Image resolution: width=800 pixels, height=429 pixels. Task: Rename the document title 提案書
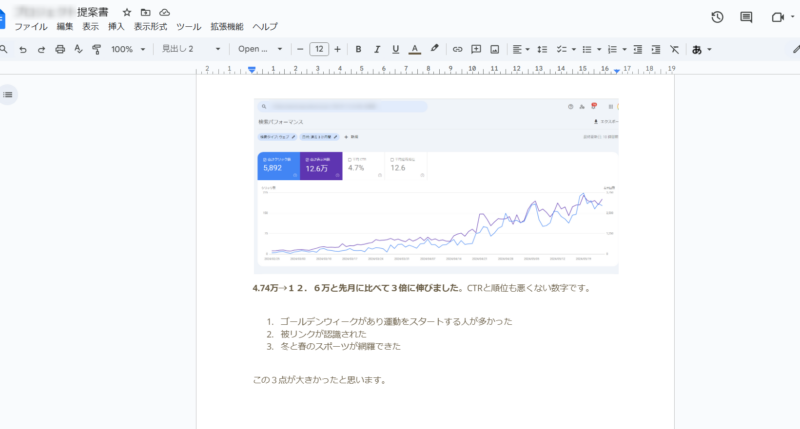[92, 12]
